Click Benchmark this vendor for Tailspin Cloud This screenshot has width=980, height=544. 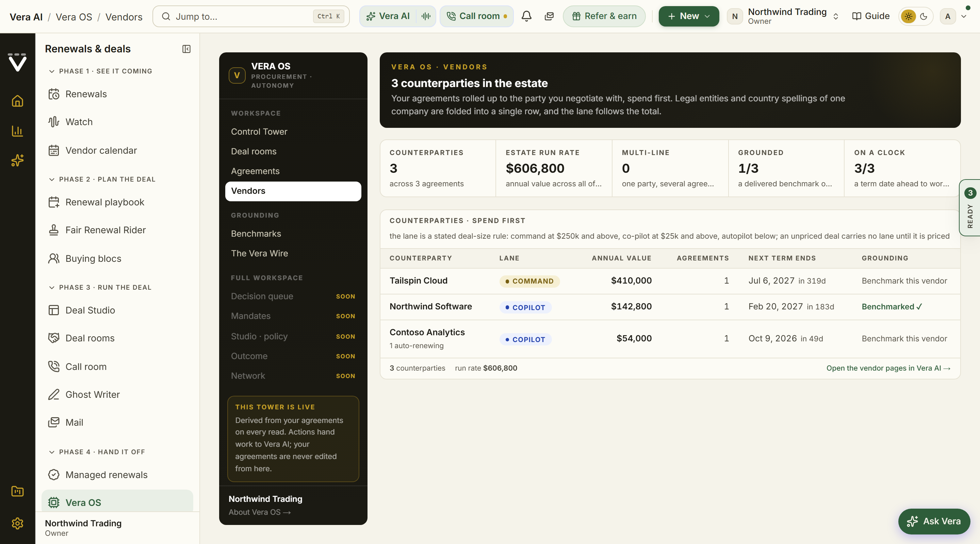(x=904, y=281)
